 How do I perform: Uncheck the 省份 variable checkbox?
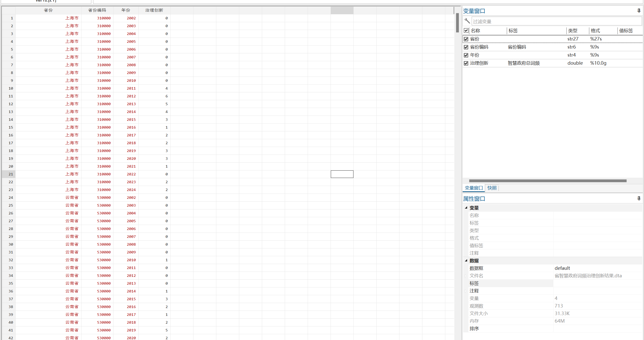tap(466, 39)
